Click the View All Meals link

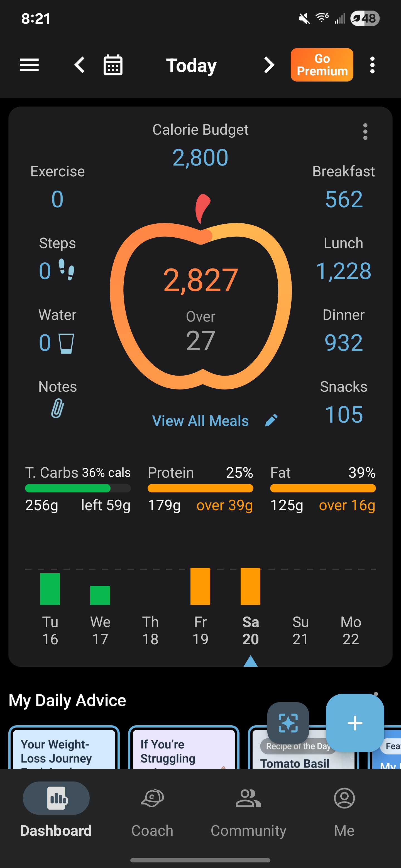pyautogui.click(x=200, y=421)
